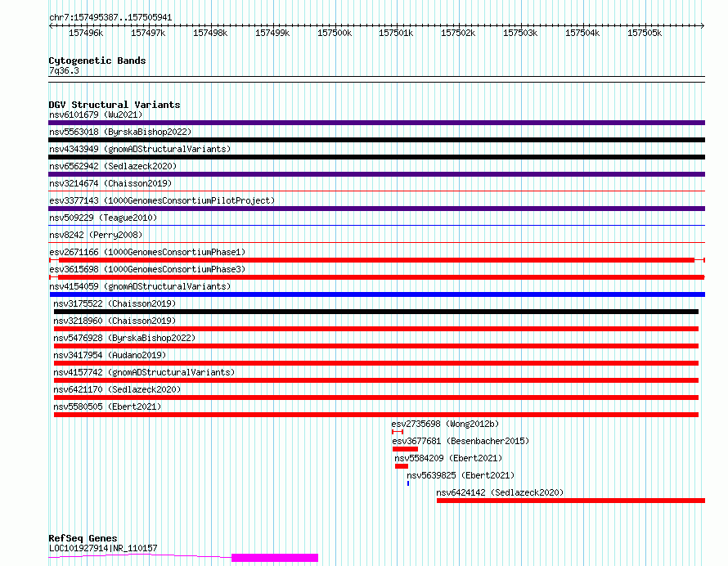
Task: Click nsv5639825 (Ebert2021) label
Action: coord(461,475)
